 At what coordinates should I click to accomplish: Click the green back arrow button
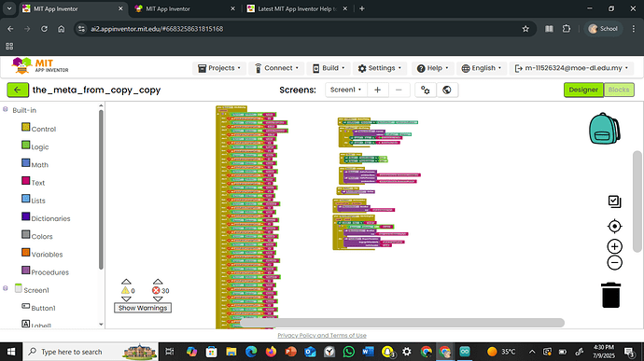[x=18, y=90]
